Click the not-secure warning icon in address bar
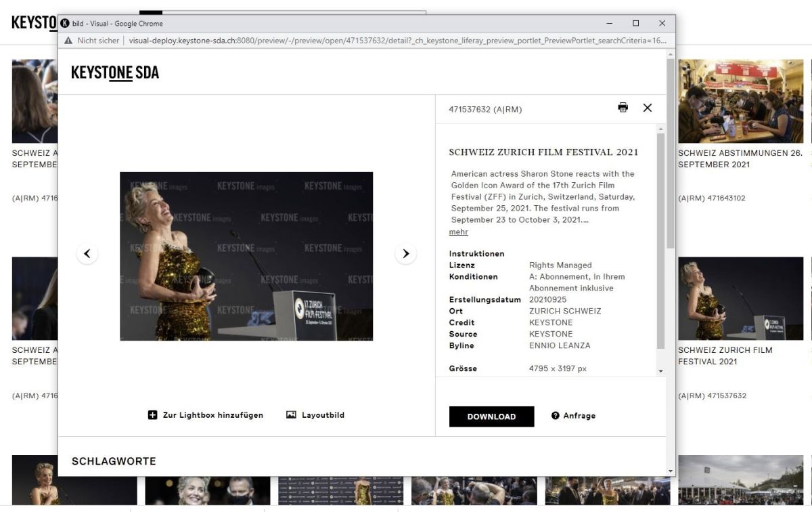The height and width of the screenshot is (512, 812). [68, 41]
